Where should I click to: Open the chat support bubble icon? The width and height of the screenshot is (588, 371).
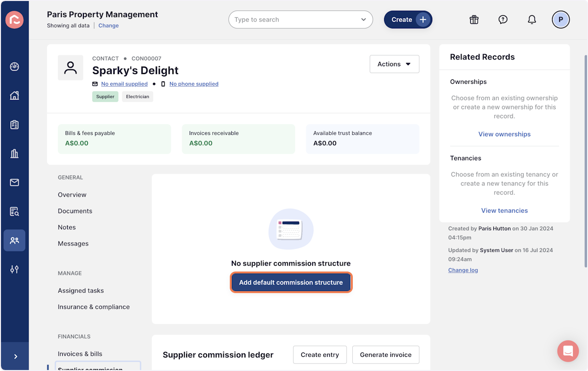tap(568, 351)
